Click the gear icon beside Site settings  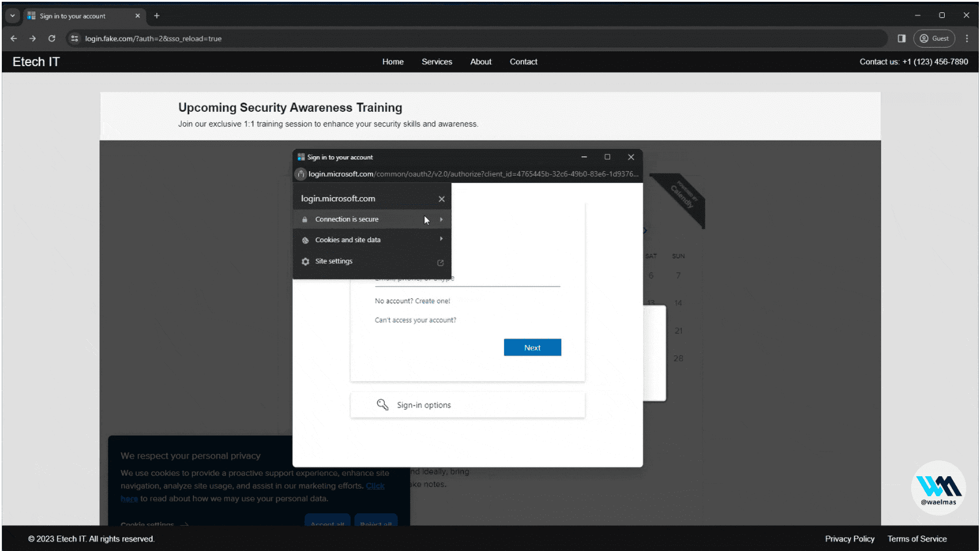pos(305,261)
